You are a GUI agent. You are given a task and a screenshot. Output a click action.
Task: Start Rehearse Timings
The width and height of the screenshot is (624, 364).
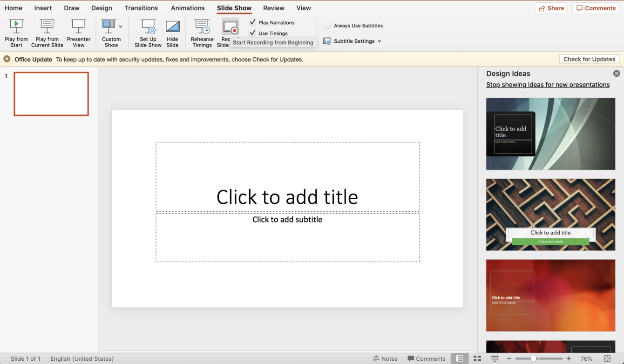202,27
